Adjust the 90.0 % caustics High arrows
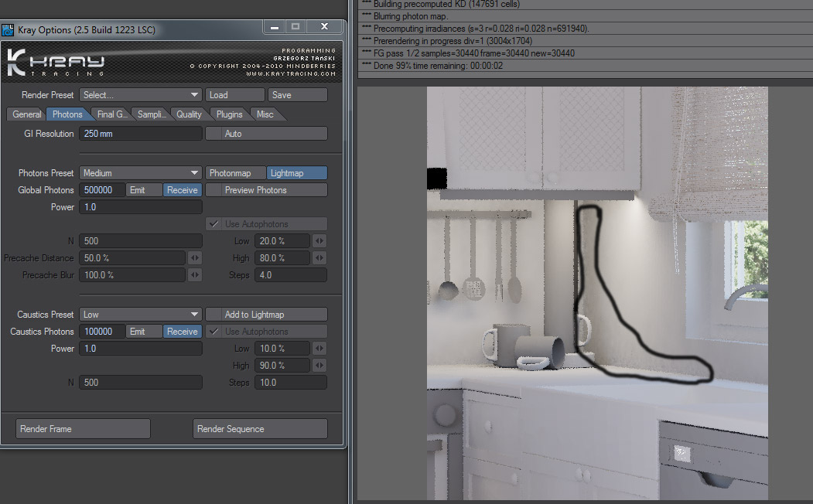 [x=319, y=366]
